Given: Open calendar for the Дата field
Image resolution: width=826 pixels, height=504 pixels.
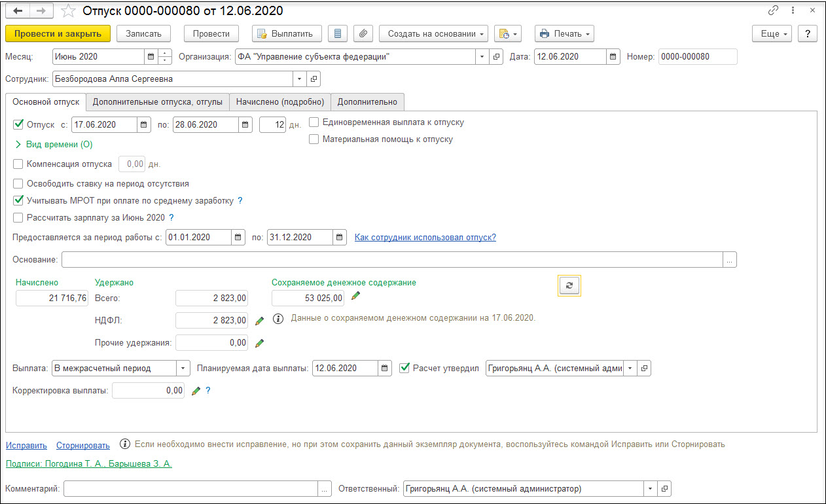Looking at the screenshot, I should [613, 57].
